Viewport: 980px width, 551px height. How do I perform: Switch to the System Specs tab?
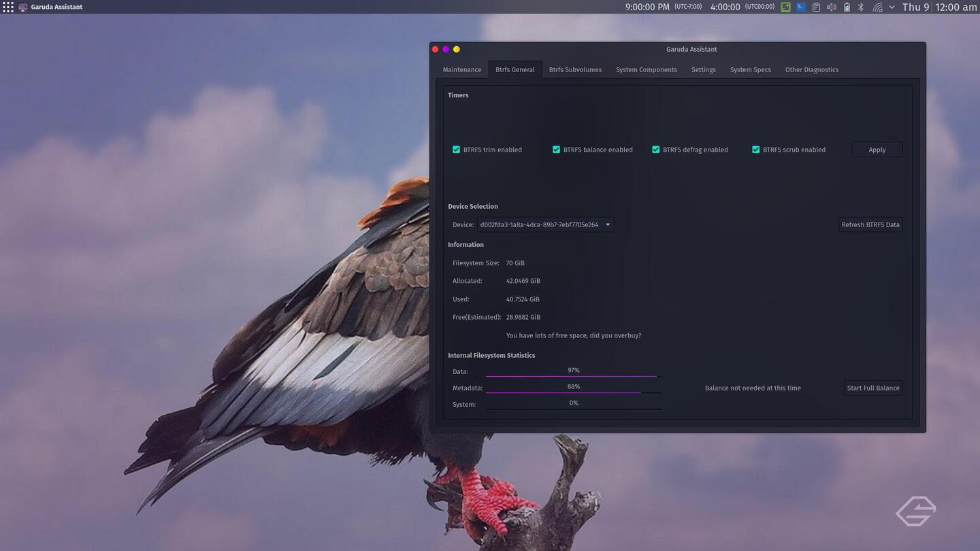point(751,69)
